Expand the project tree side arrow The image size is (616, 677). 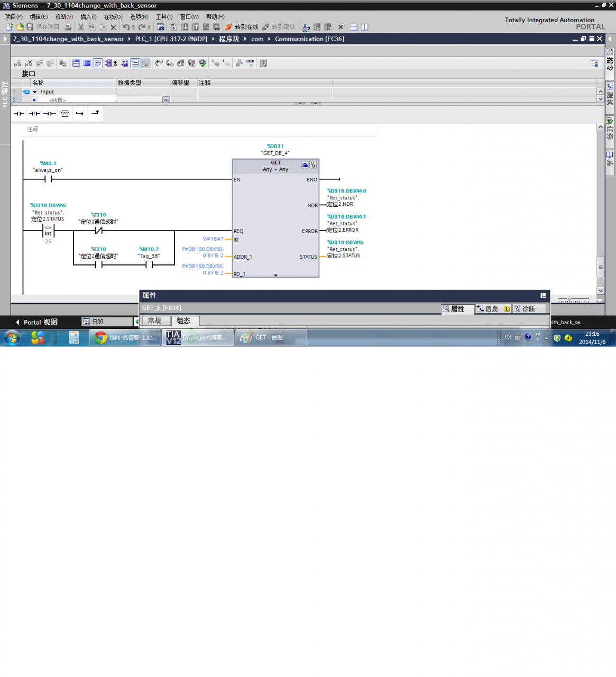tap(5, 39)
